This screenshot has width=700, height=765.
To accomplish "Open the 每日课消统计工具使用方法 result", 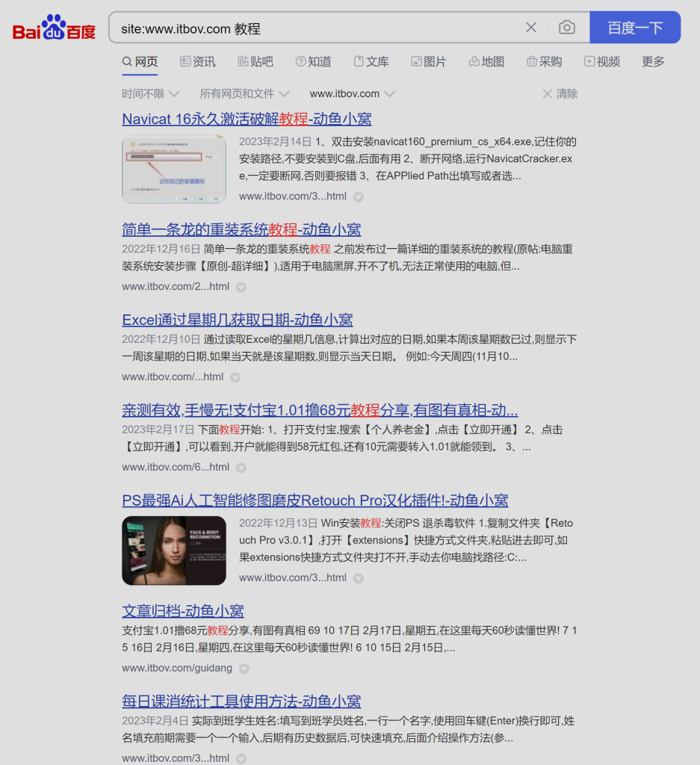I will (x=241, y=701).
